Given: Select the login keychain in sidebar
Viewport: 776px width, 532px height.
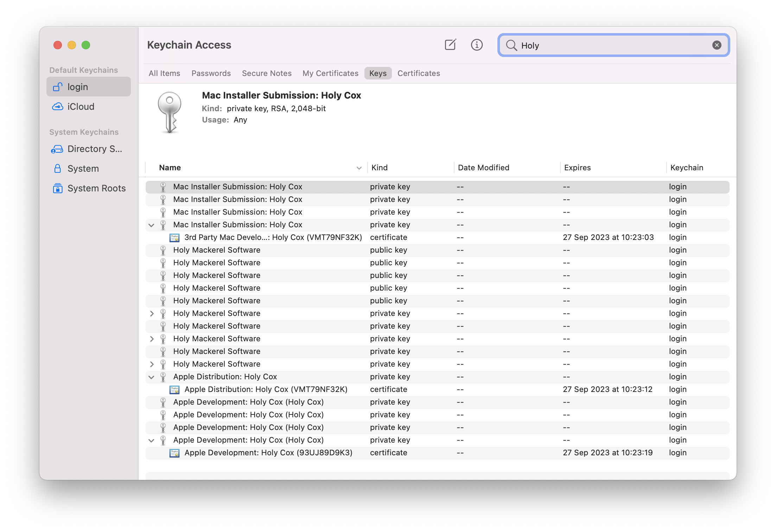Looking at the screenshot, I should [x=89, y=87].
